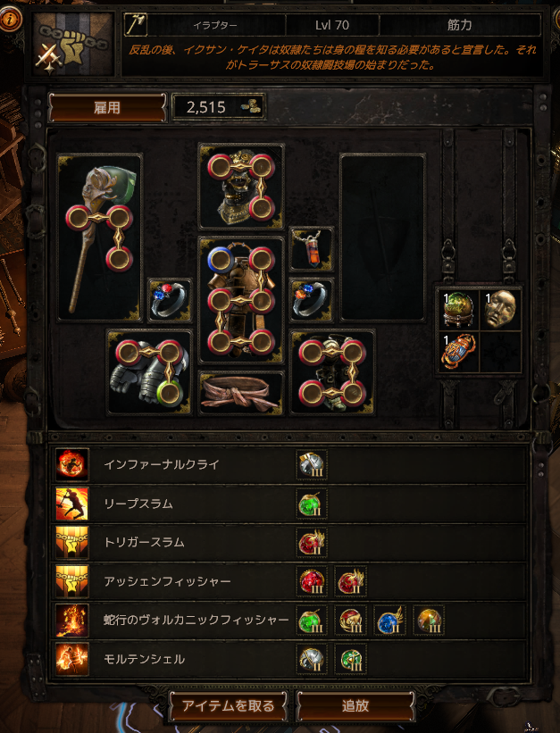
Task: Select the インファーナルクライ skill row
Action: [x=289, y=464]
